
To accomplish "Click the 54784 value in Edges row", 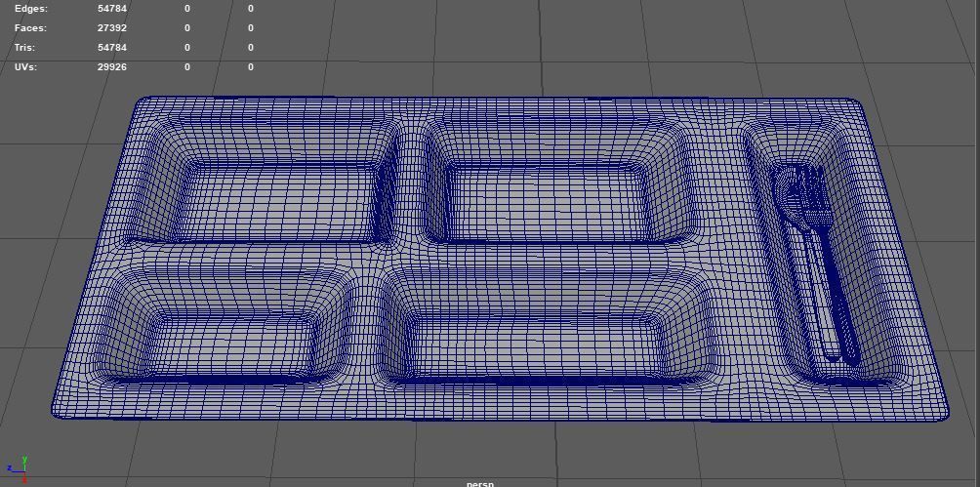I will pos(112,9).
